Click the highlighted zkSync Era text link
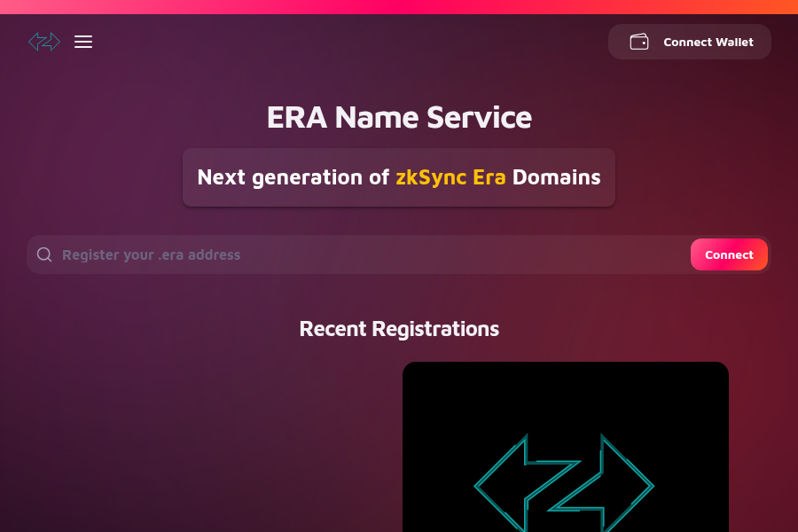The height and width of the screenshot is (532, 798). 452,177
